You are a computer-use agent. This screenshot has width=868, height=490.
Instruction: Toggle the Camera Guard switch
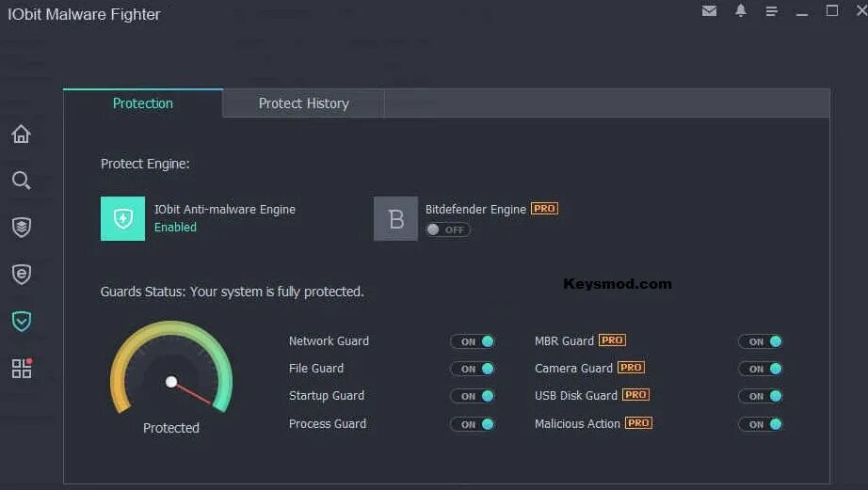(762, 369)
